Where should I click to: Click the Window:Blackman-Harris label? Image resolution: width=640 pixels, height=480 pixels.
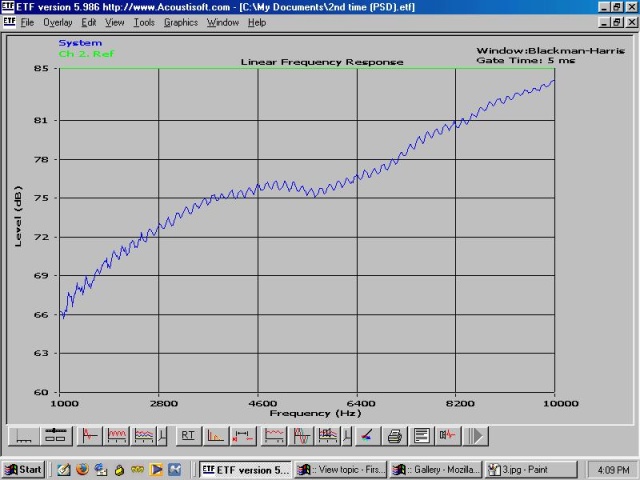point(551,51)
